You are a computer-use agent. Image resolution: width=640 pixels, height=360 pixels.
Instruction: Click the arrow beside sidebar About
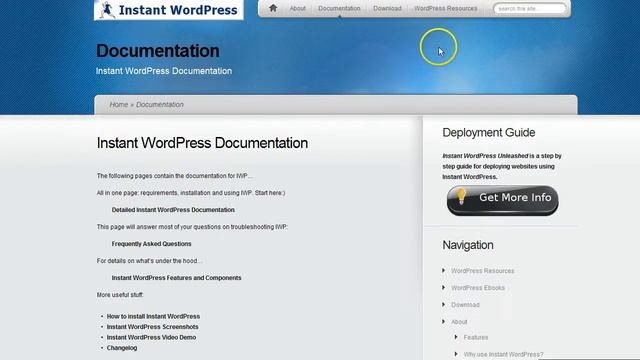[444, 322]
